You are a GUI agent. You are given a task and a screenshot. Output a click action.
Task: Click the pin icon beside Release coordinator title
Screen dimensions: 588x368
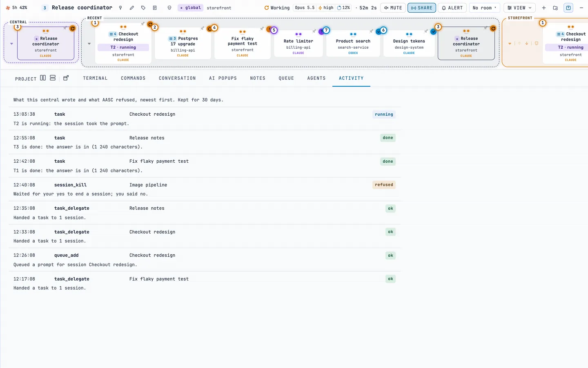click(120, 8)
